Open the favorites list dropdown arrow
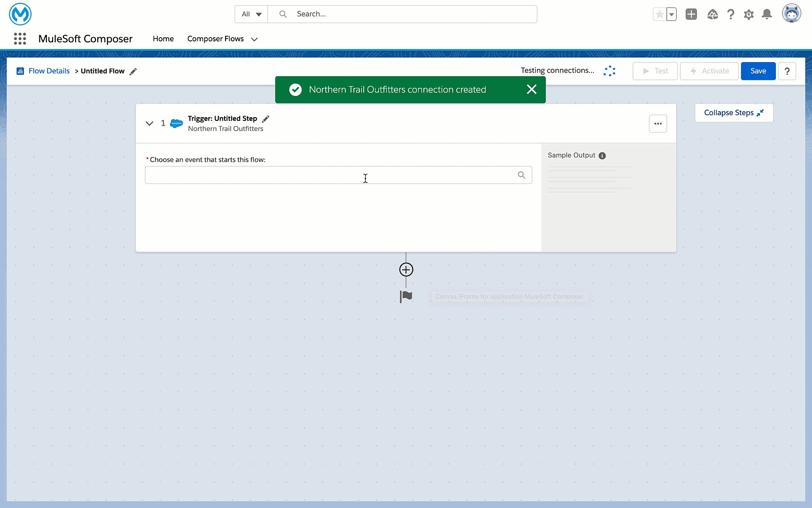 [671, 14]
